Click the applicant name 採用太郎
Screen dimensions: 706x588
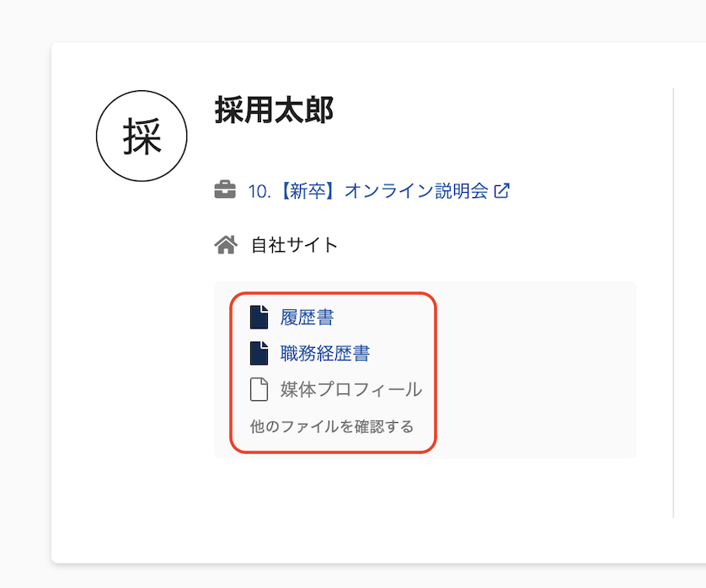tap(275, 111)
